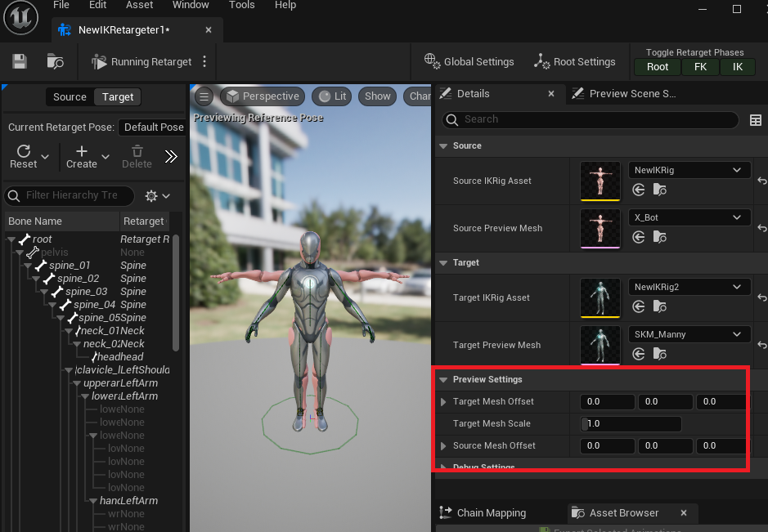Browse to Target IKRig Asset in Content Browser

click(x=660, y=307)
